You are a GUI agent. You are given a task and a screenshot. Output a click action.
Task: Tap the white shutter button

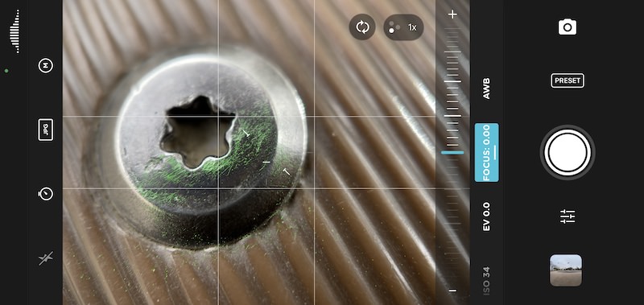point(568,153)
